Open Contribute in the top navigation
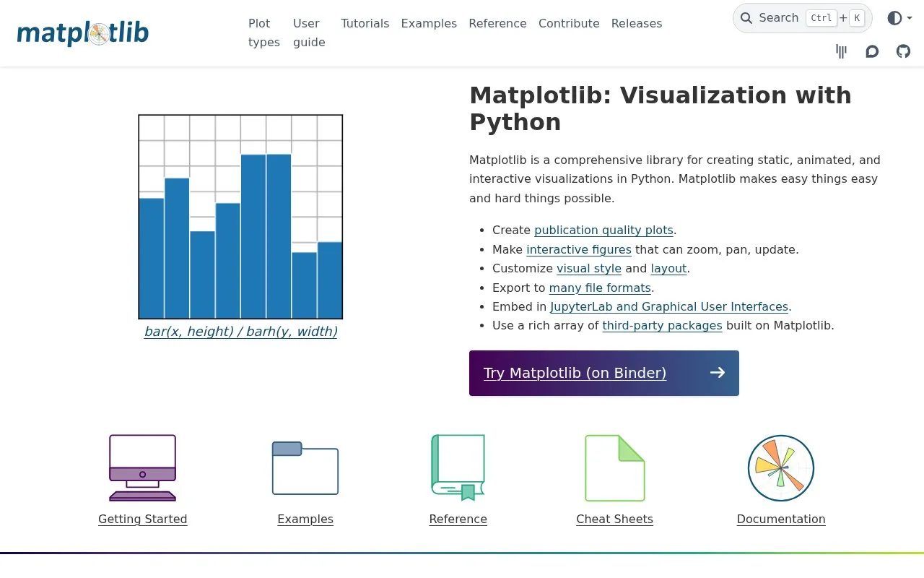The image size is (924, 578). pos(569,23)
